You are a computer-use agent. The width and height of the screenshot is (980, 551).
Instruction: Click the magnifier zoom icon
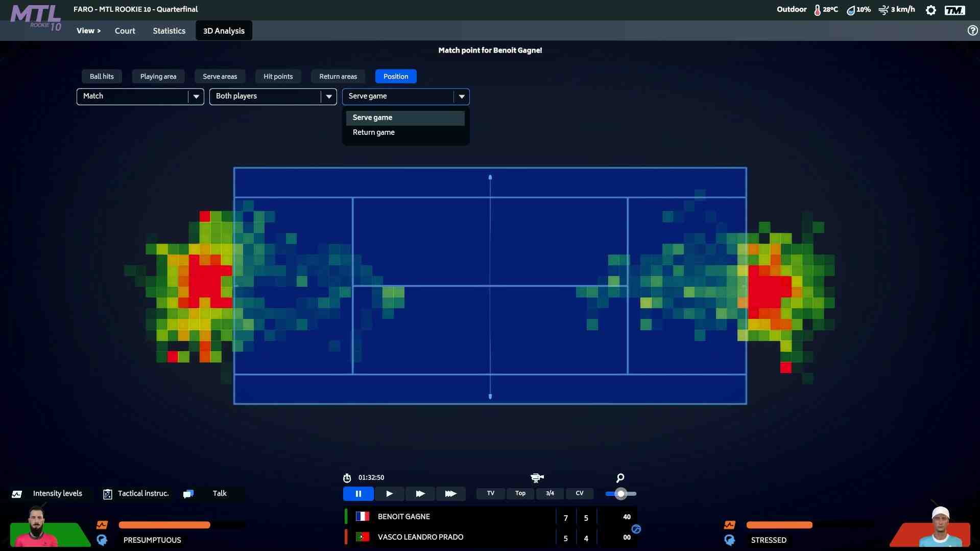click(x=620, y=478)
